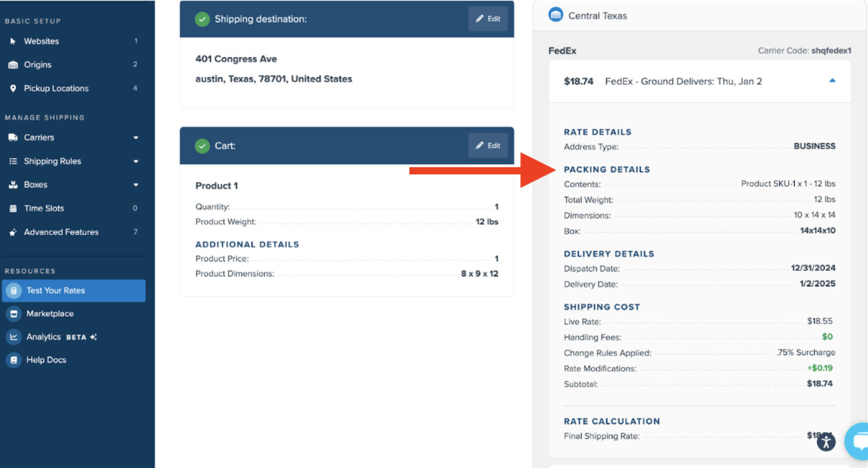Collapse the FedEx Ground rate details
868x468 pixels.
coord(832,81)
